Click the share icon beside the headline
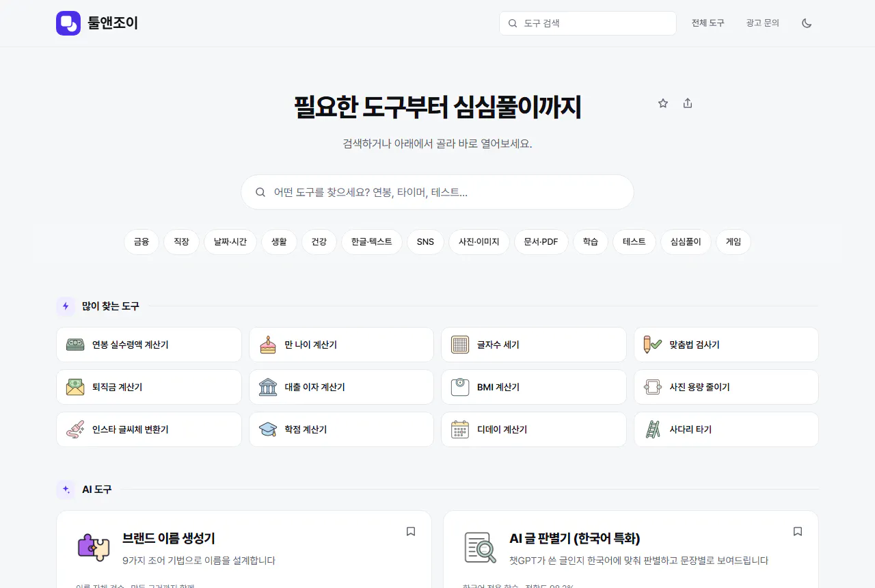This screenshot has width=875, height=588. point(688,103)
